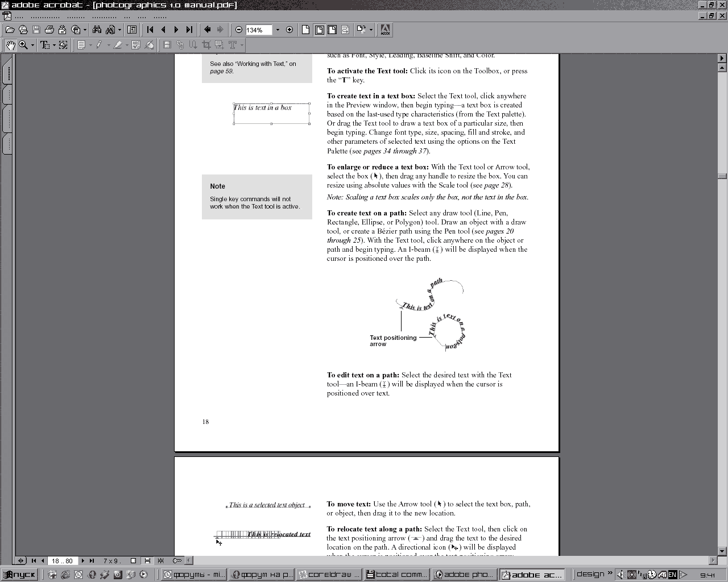Select the Zoom magnifier tool

pos(23,45)
